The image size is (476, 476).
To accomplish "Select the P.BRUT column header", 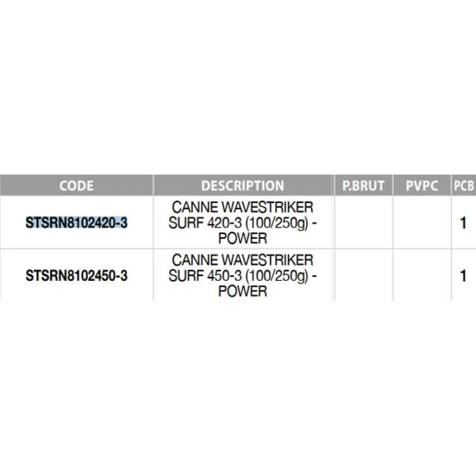I will point(363,185).
